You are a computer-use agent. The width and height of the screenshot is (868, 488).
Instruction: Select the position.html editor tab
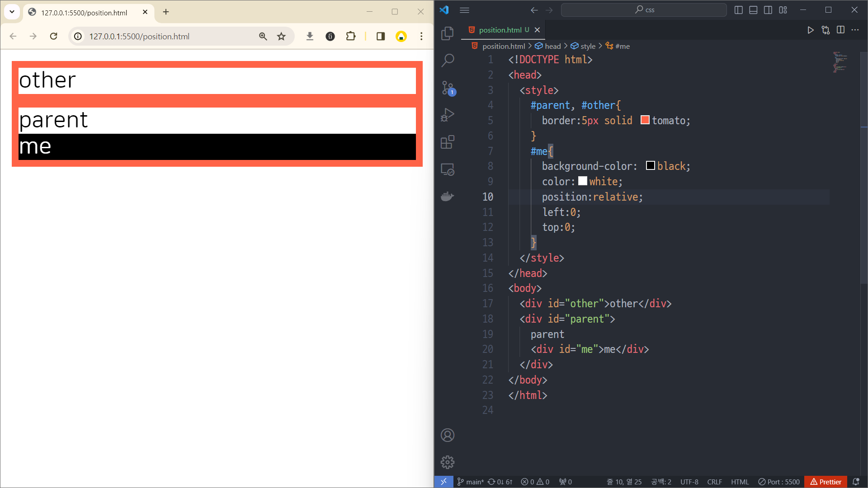[x=500, y=30]
